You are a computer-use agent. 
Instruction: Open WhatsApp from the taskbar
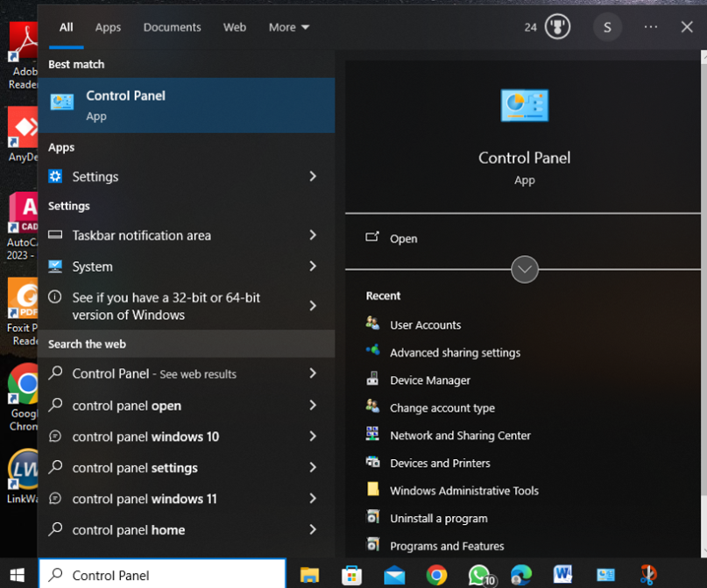[479, 575]
